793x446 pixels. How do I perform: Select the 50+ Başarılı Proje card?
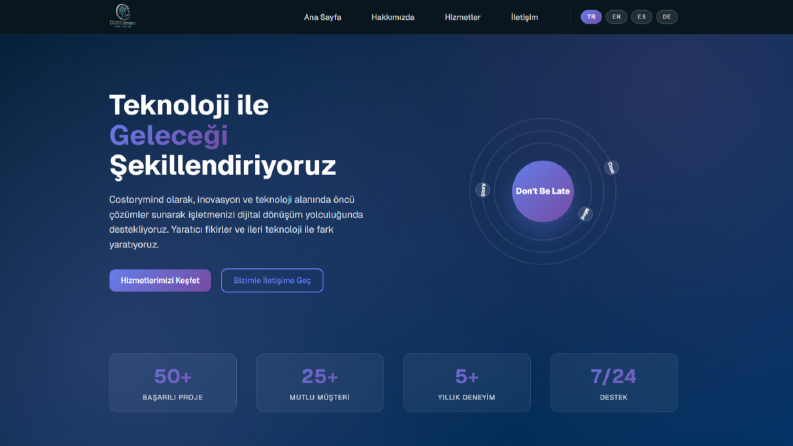tap(173, 382)
